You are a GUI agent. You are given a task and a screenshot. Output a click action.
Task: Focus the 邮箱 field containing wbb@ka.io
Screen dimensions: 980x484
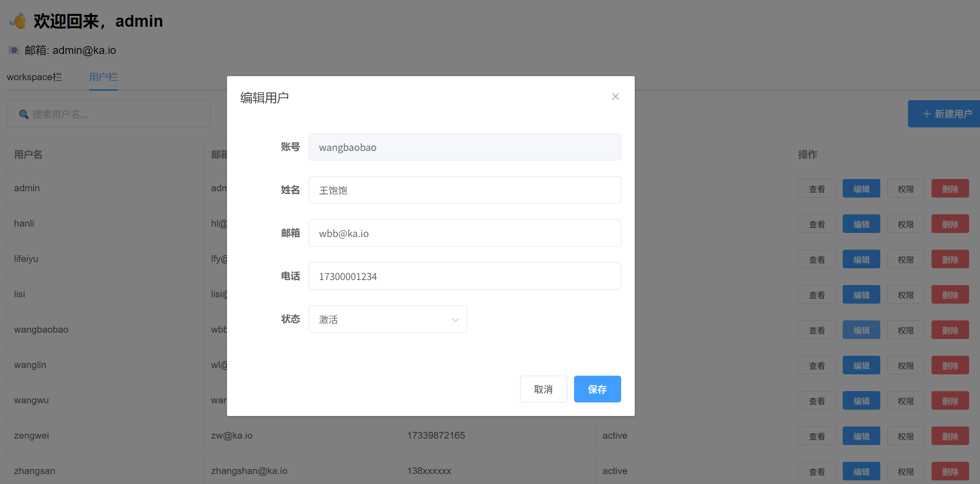(464, 233)
